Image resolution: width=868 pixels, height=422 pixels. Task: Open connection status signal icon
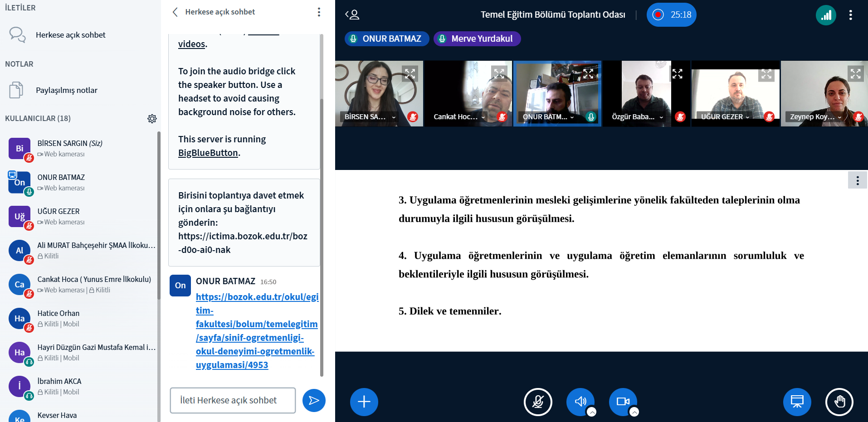(x=826, y=15)
